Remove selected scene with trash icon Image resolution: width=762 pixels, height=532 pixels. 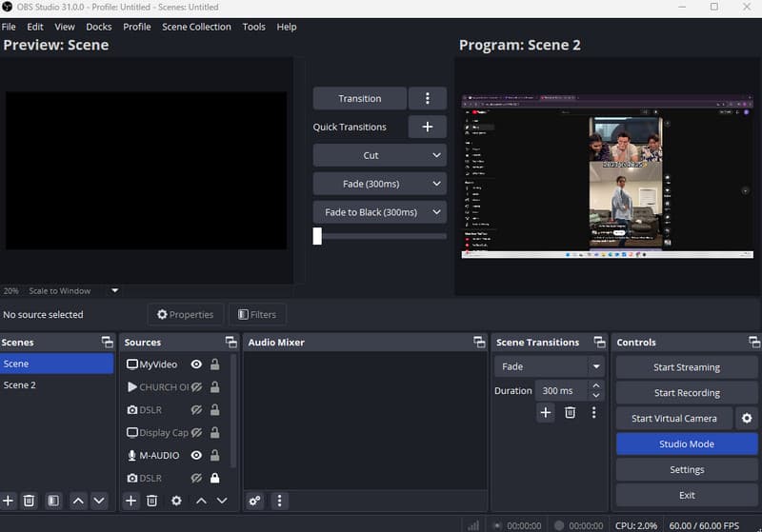pos(30,501)
